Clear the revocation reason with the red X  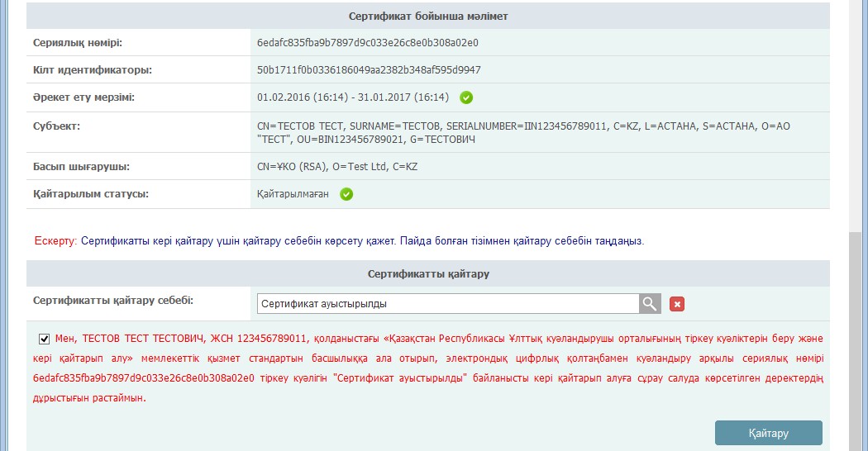677,304
